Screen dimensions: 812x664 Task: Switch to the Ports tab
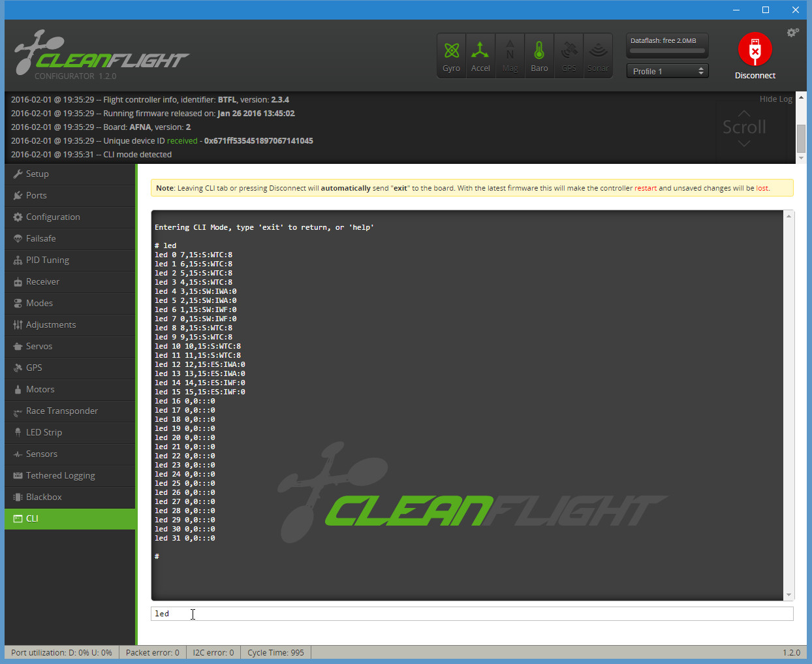click(x=70, y=196)
